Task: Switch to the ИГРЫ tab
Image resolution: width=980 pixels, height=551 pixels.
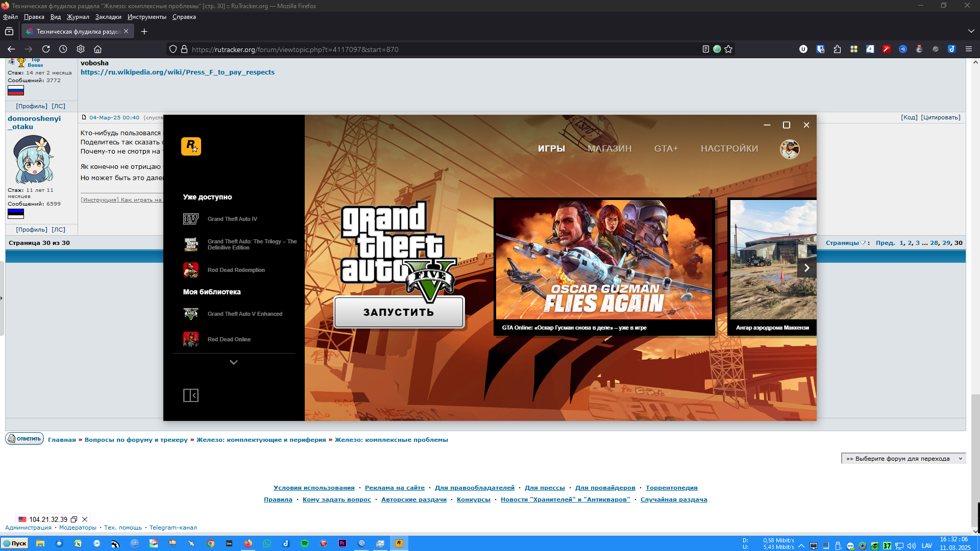Action: tap(551, 148)
